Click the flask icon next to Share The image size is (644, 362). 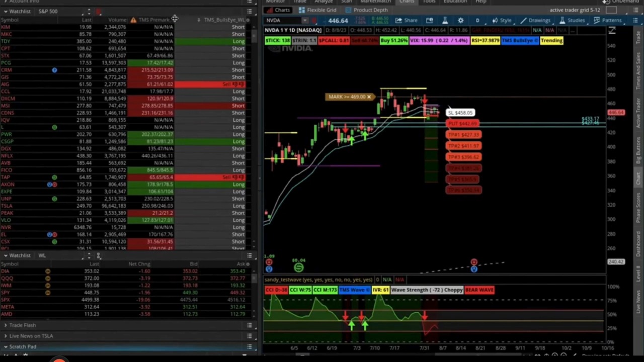pyautogui.click(x=445, y=21)
